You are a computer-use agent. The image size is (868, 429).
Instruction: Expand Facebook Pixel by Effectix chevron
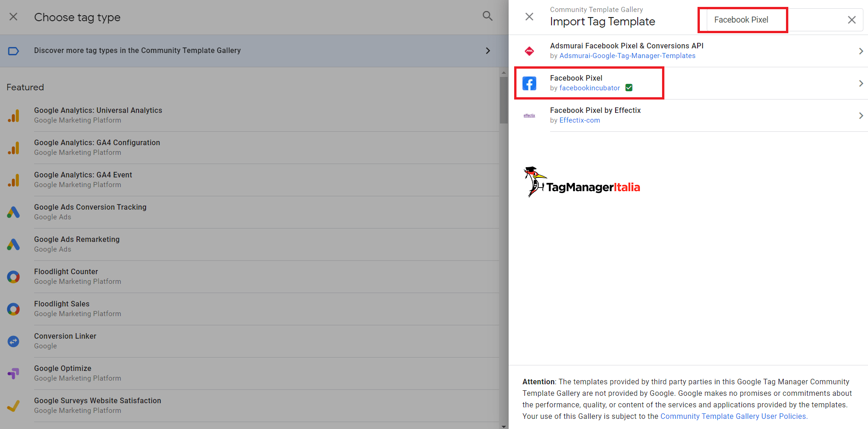click(x=861, y=116)
